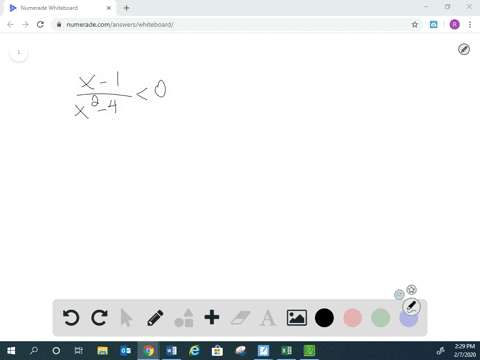Click the edit pencil circle at top right
480x360 pixels.
pos(464,49)
